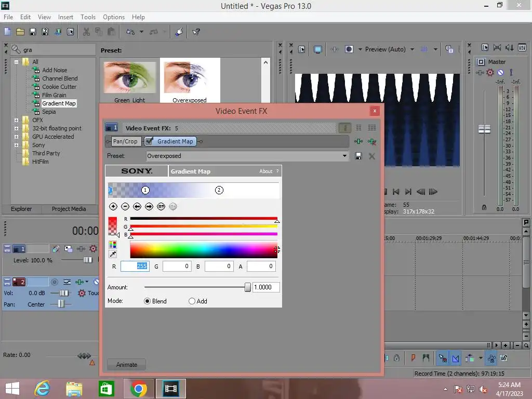The width and height of the screenshot is (532, 399).
Task: Toggle auto crossfades button
Action: pos(456,358)
